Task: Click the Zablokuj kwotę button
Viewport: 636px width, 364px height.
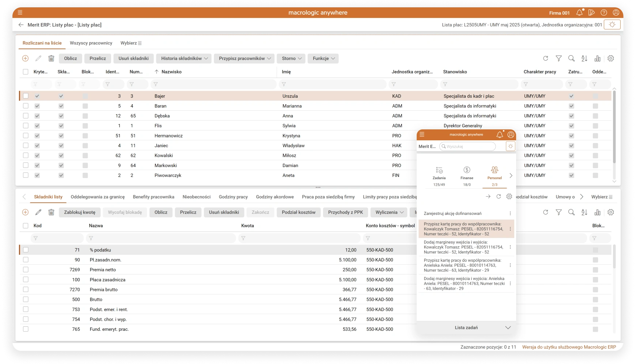Action: (x=79, y=212)
